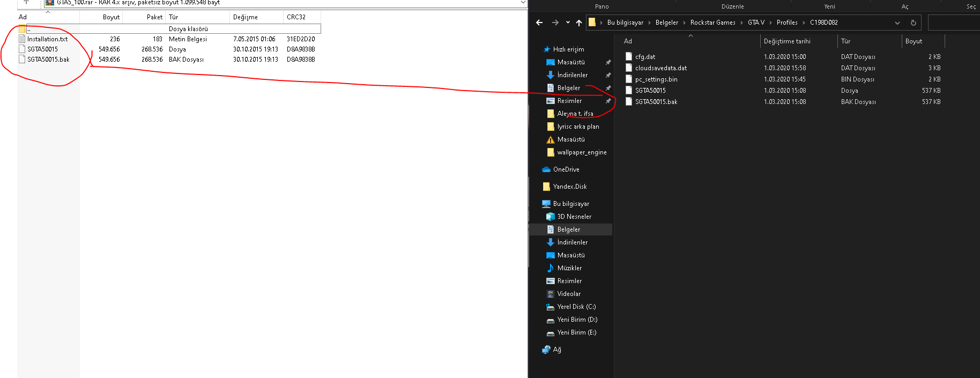Select the Hızlı erişim star icon
Screen dimensions: 980x378
pyautogui.click(x=547, y=49)
